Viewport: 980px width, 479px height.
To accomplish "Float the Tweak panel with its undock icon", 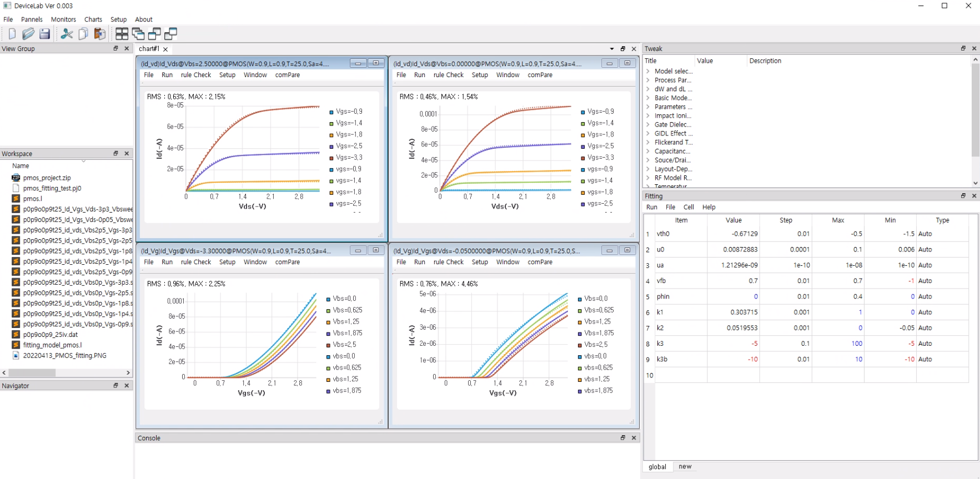I will tap(963, 48).
